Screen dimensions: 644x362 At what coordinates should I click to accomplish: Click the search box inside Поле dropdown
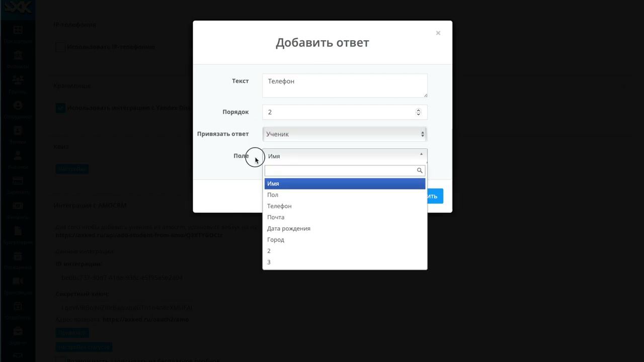click(345, 170)
